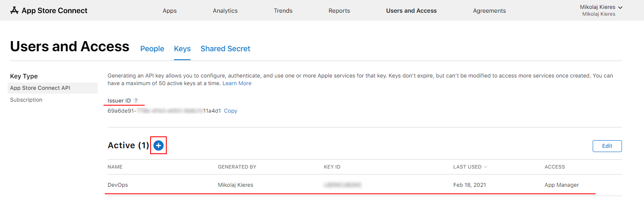Open the Agreements section
The image size is (644, 216).
coord(490,11)
